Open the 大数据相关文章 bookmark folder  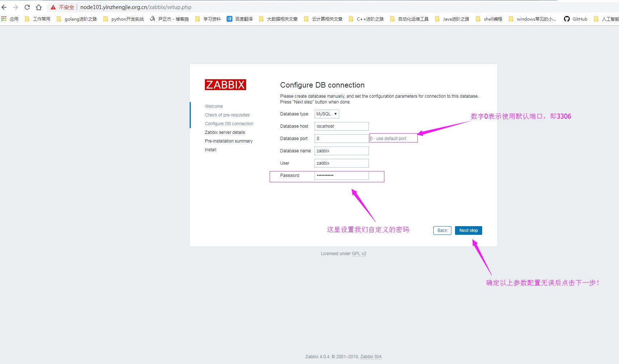[278, 19]
